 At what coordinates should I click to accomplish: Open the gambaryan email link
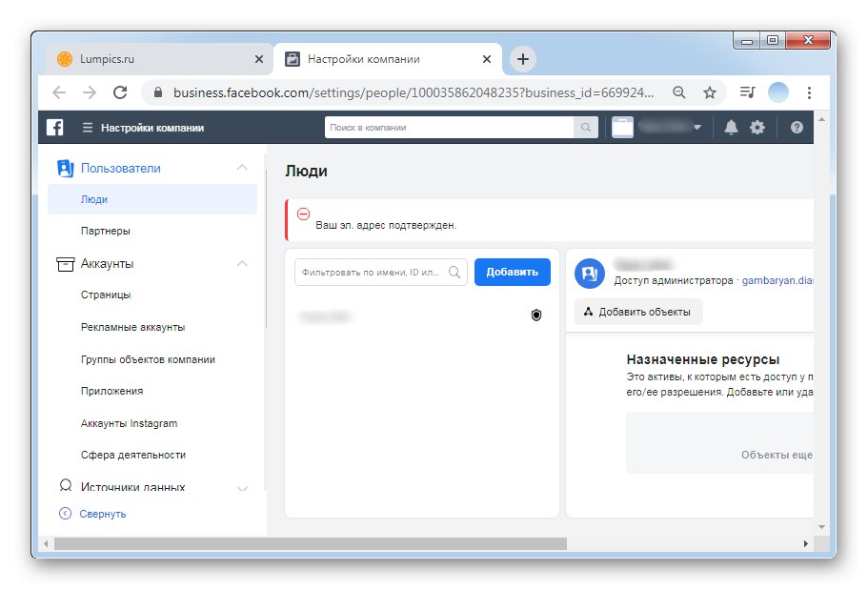tap(777, 280)
